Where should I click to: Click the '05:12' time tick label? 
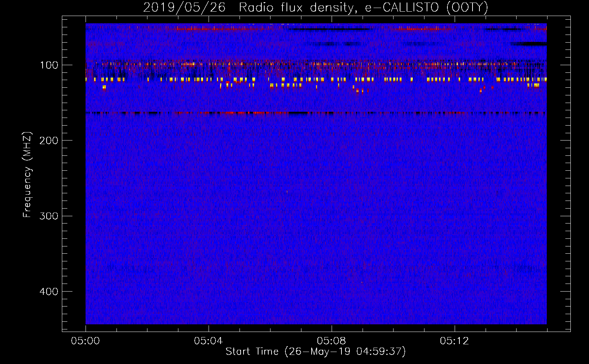point(454,341)
